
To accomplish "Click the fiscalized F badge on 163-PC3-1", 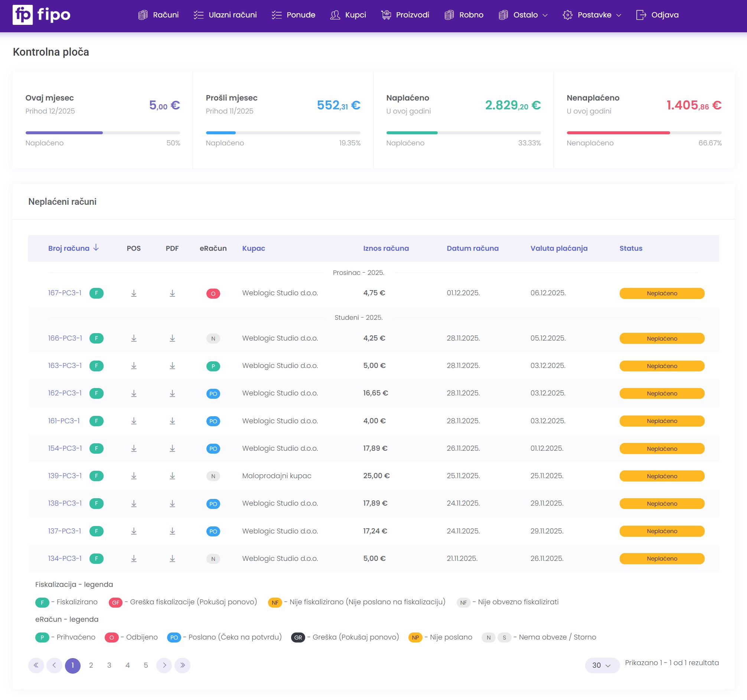I will [x=97, y=366].
